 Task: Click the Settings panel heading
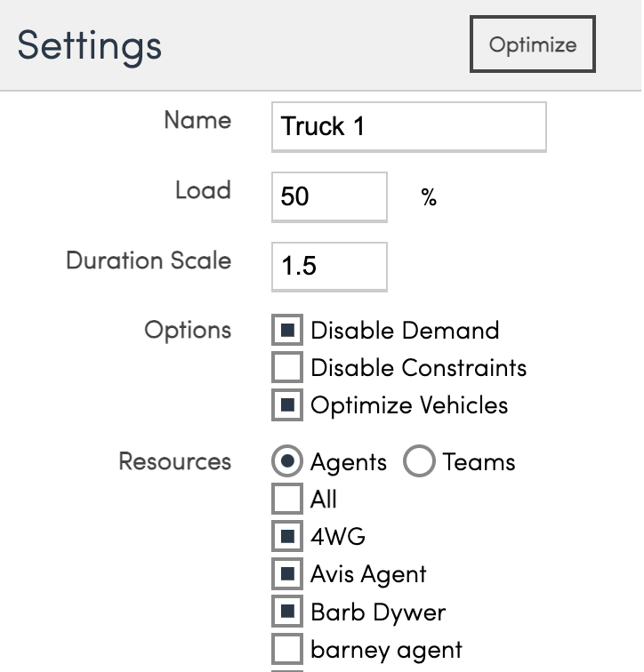[89, 44]
